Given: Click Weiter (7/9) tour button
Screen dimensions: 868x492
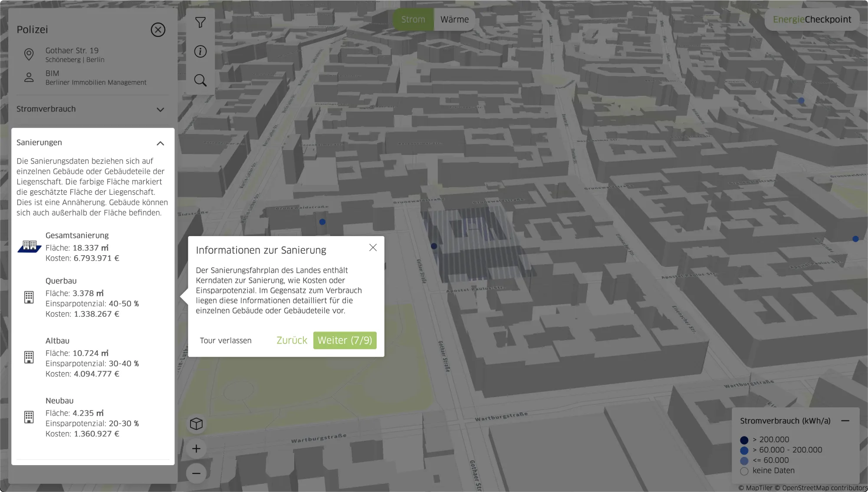Looking at the screenshot, I should pos(345,341).
